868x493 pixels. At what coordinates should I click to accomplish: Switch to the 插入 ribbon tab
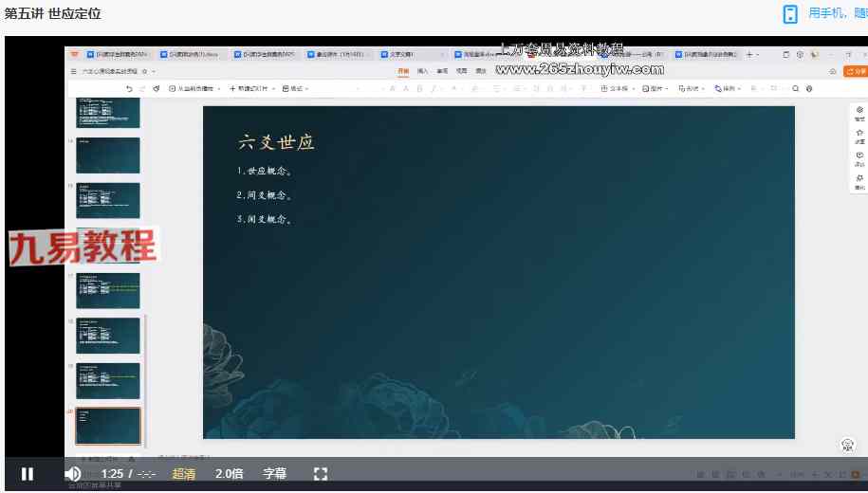click(422, 71)
